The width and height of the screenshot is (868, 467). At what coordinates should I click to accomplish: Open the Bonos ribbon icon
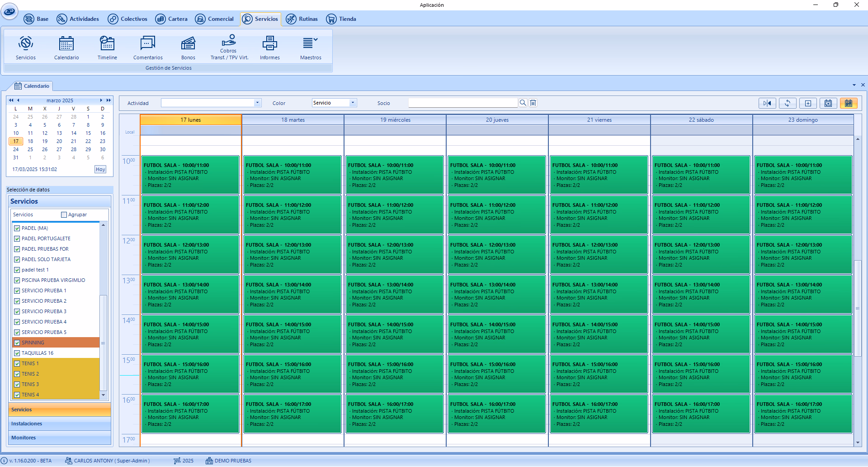(x=188, y=48)
